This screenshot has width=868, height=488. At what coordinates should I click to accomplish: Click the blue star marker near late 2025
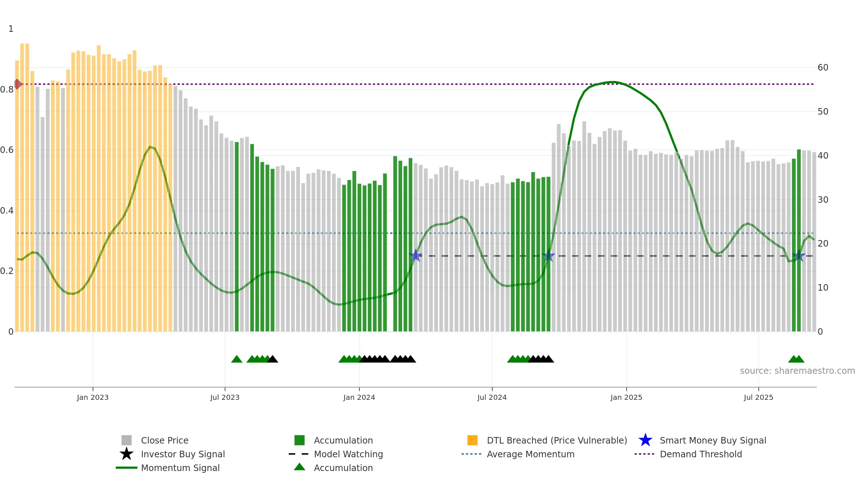point(799,256)
